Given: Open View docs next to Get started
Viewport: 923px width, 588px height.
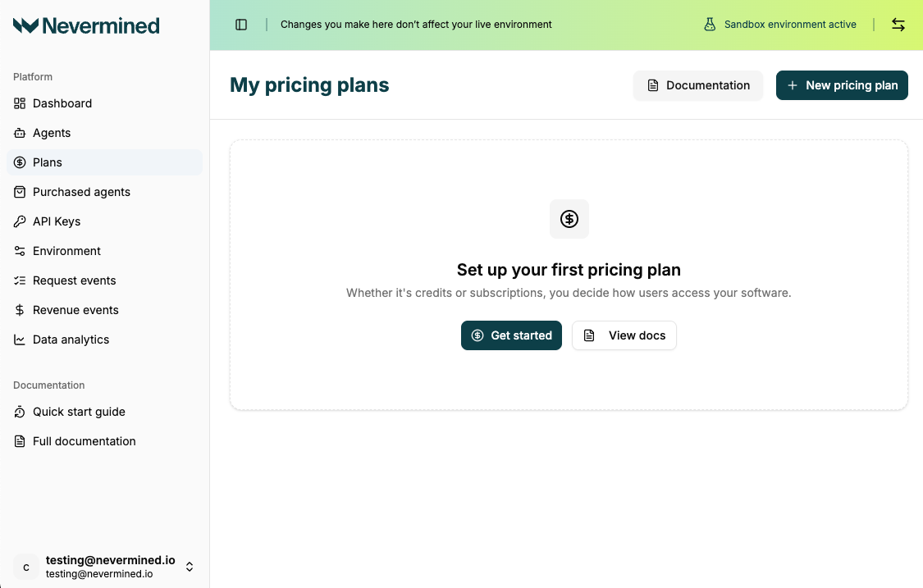Looking at the screenshot, I should pyautogui.click(x=624, y=335).
